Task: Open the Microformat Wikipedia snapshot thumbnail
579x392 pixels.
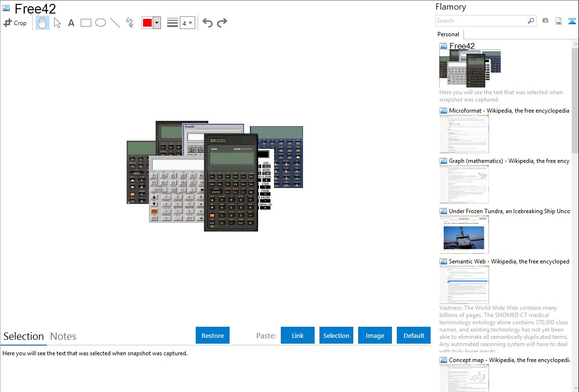Action: tap(464, 134)
